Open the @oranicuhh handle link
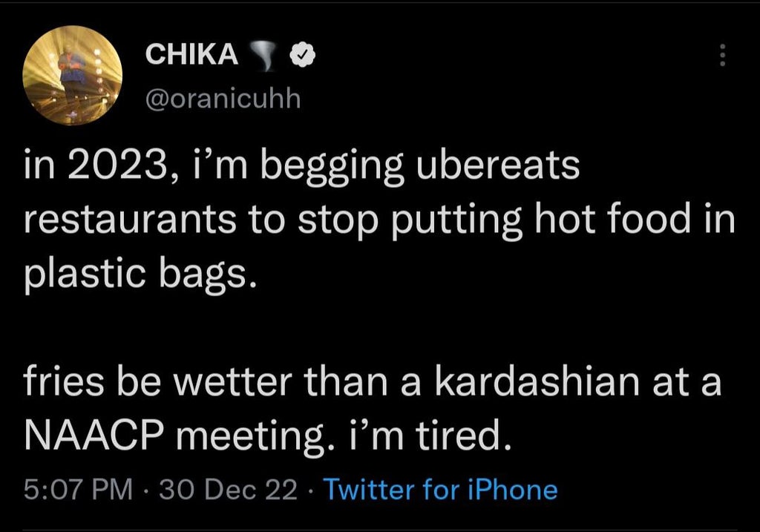This screenshot has width=760, height=532. [x=223, y=99]
